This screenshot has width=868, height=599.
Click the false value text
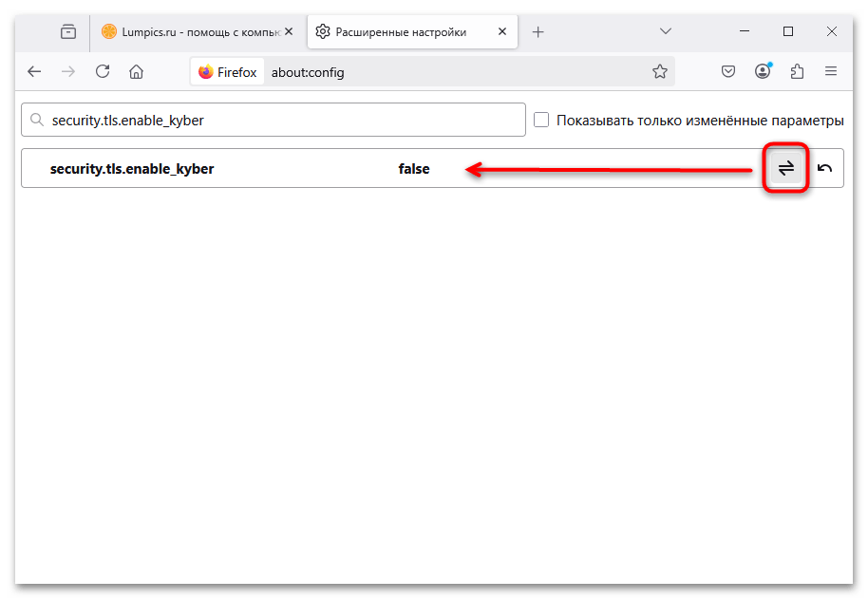pos(413,169)
